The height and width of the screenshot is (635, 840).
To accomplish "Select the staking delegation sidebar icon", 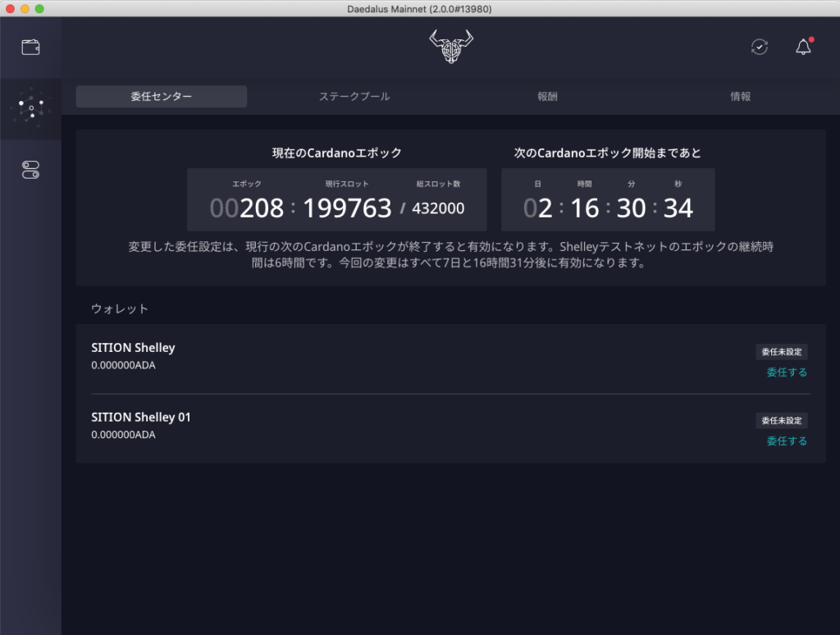I will pos(30,108).
